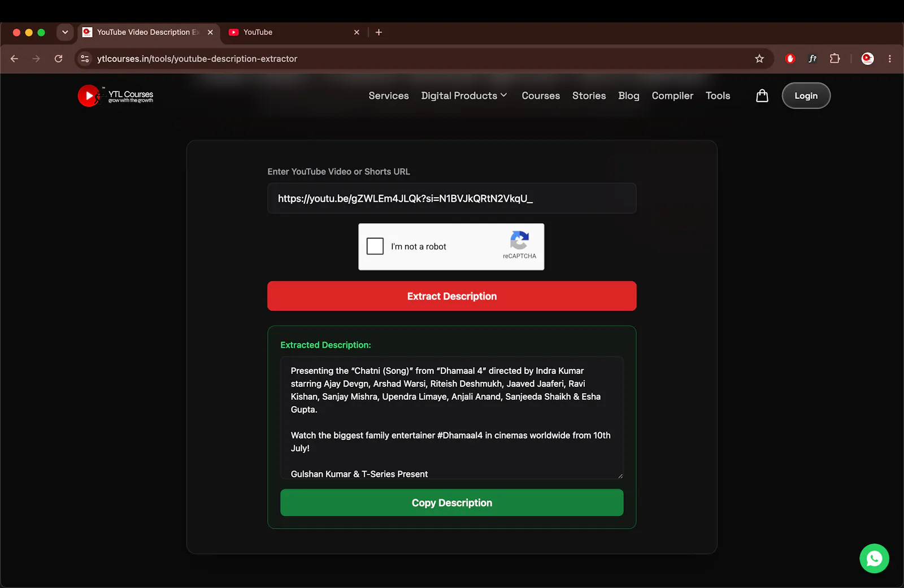
Task: Select the YouTube Video Description Extractor tab
Action: tap(148, 32)
